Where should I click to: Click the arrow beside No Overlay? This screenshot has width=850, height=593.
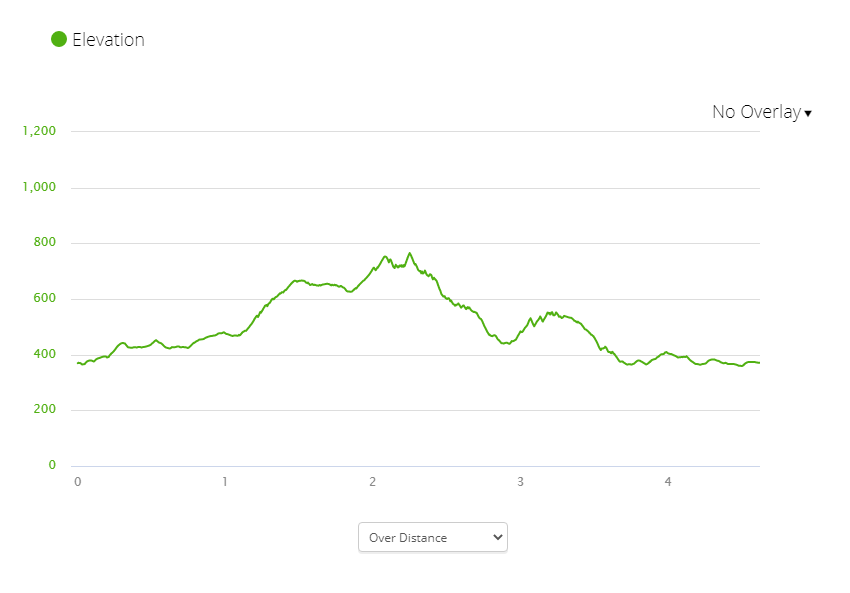[x=808, y=113]
